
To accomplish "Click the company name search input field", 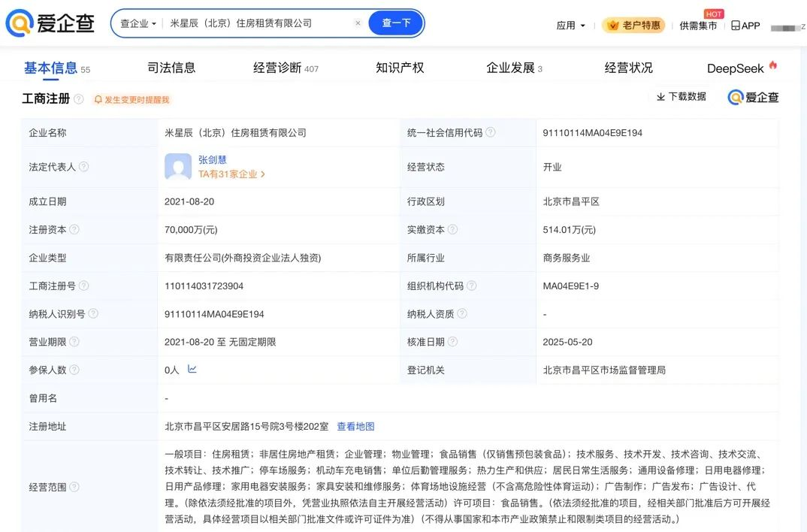I will point(255,23).
